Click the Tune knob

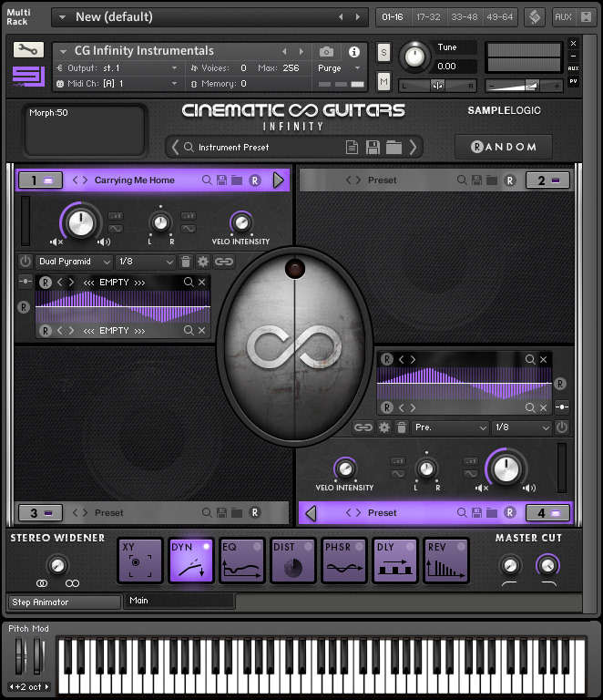point(414,57)
